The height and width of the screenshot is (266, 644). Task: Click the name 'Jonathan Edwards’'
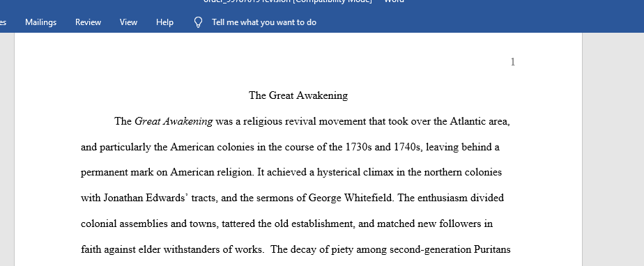tap(146, 198)
